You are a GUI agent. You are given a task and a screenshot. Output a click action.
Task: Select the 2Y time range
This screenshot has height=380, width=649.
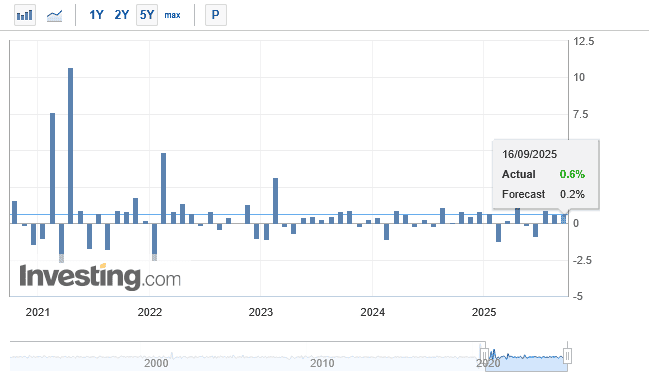point(122,15)
